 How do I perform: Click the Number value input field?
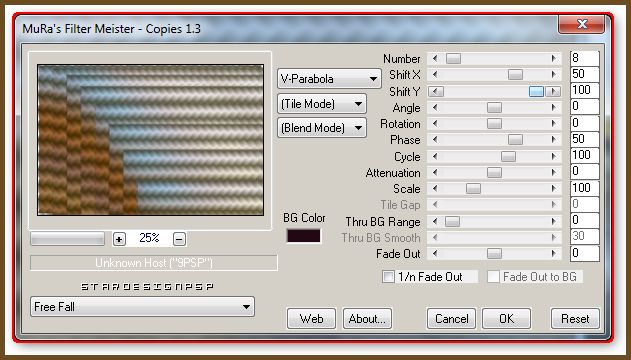click(x=584, y=58)
